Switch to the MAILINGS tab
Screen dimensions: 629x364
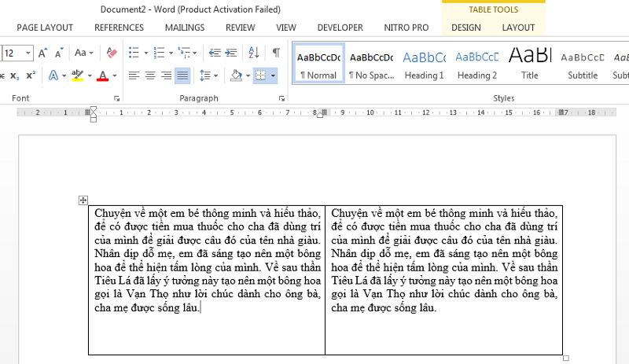(x=185, y=28)
